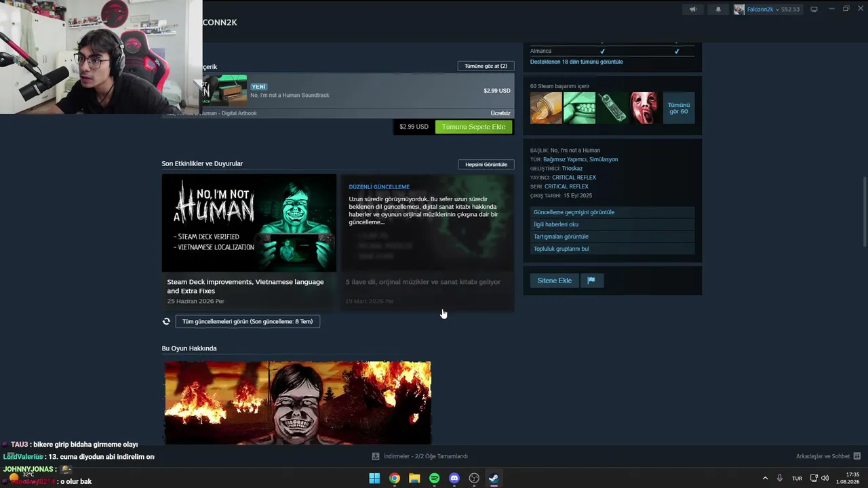
Task: Open File Explorer from the taskbar
Action: 414,479
